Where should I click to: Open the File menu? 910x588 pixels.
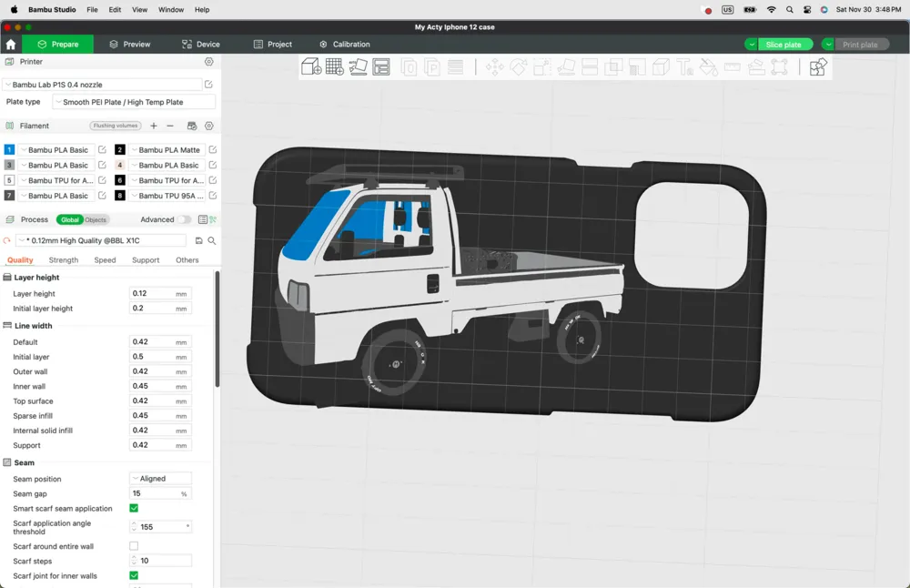tap(92, 10)
